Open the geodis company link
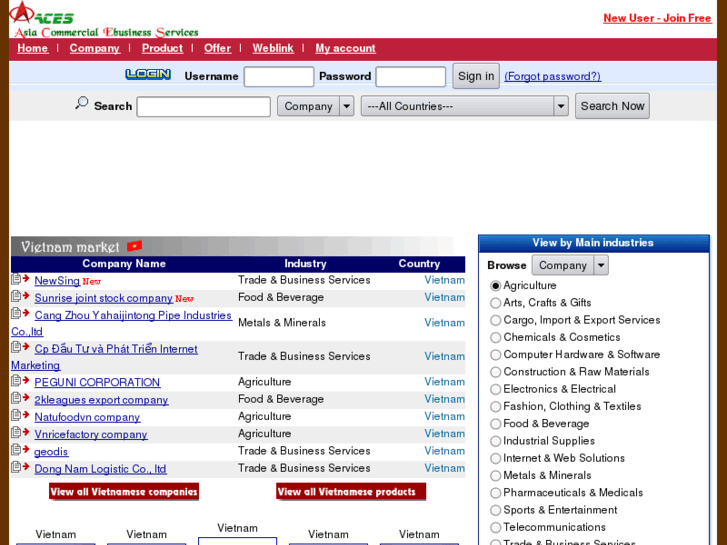This screenshot has width=727, height=545. click(51, 451)
